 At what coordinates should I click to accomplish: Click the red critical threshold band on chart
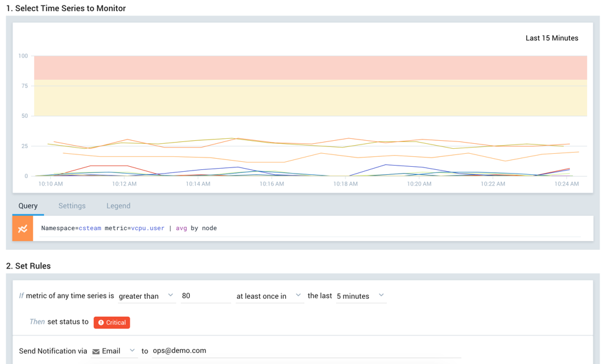coord(311,68)
